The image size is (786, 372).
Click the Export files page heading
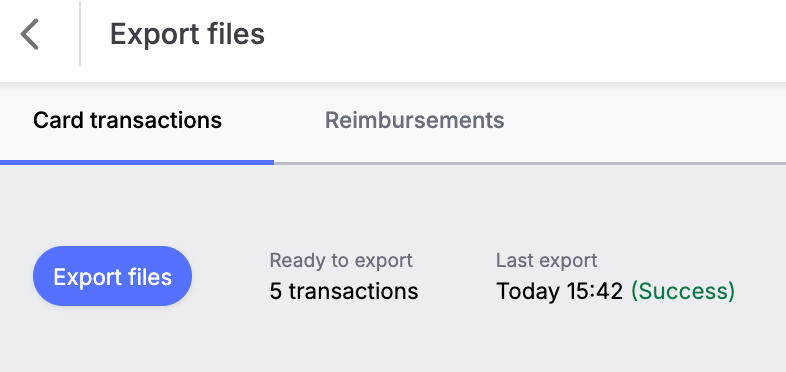tap(187, 34)
